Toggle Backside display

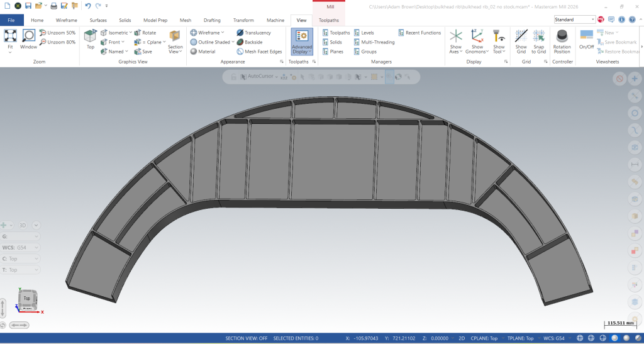[x=250, y=42]
